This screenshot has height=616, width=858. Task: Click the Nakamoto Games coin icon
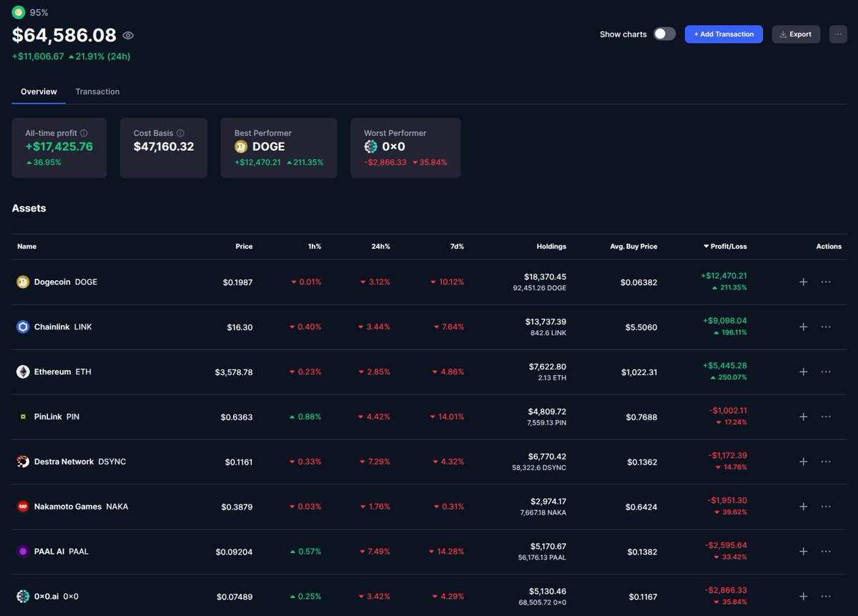[23, 507]
